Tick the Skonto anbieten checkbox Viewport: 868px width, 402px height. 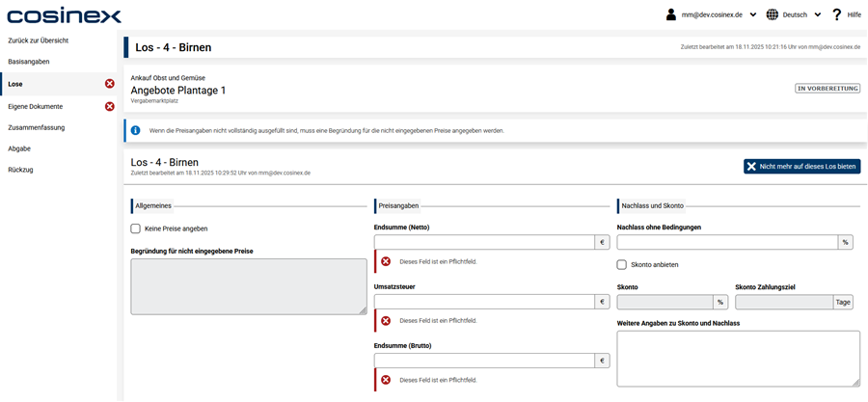[x=622, y=264]
